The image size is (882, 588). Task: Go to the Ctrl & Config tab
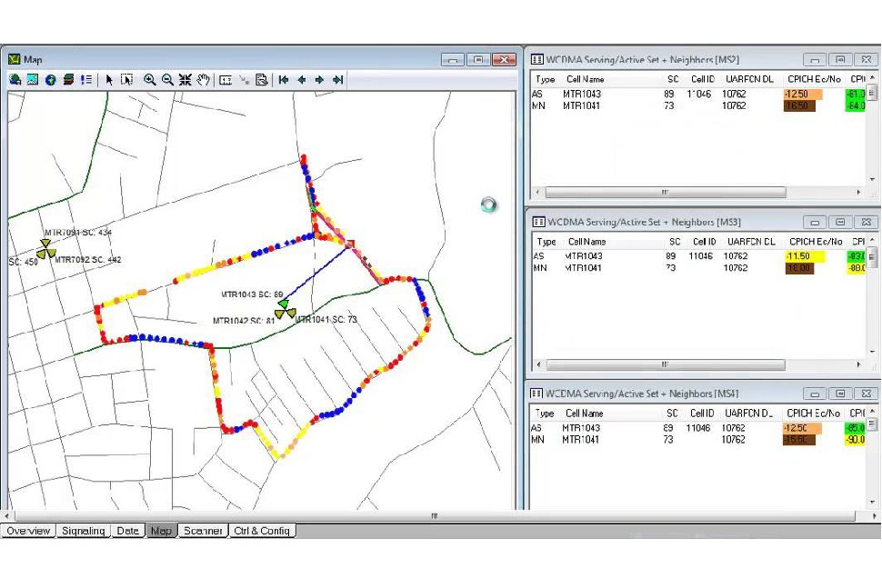[x=262, y=531]
